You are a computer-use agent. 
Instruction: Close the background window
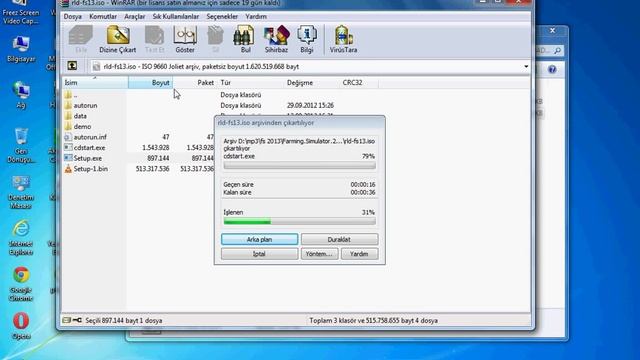[x=553, y=31]
